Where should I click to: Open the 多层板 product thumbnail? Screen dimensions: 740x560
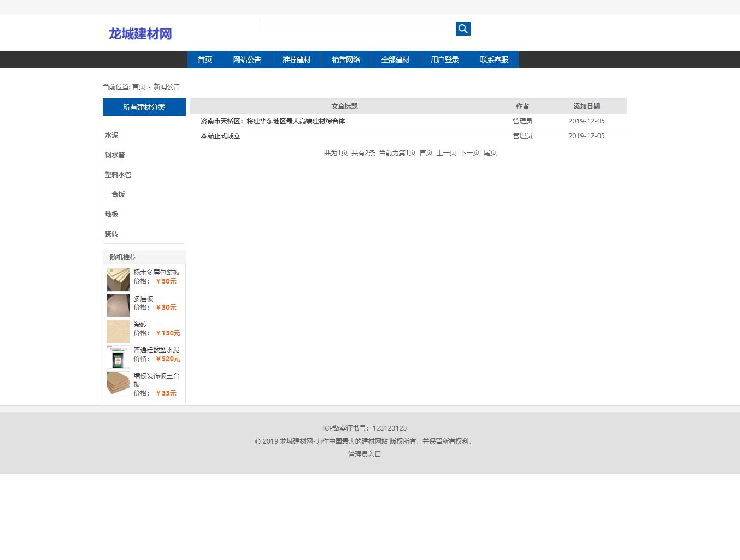(118, 305)
